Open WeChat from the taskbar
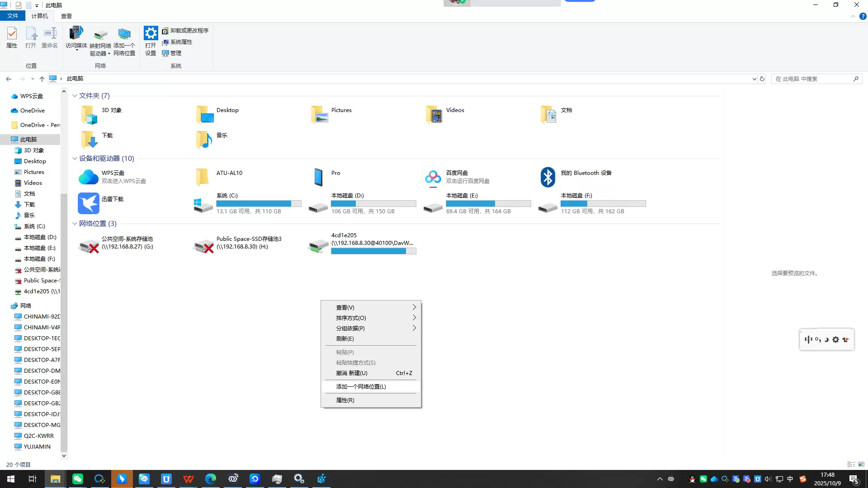868x488 pixels. [78, 479]
